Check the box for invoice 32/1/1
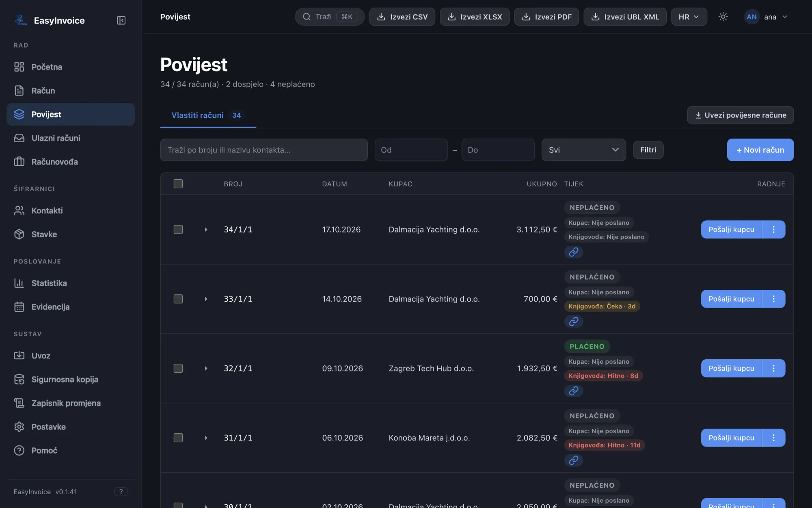The width and height of the screenshot is (812, 508). (x=178, y=369)
